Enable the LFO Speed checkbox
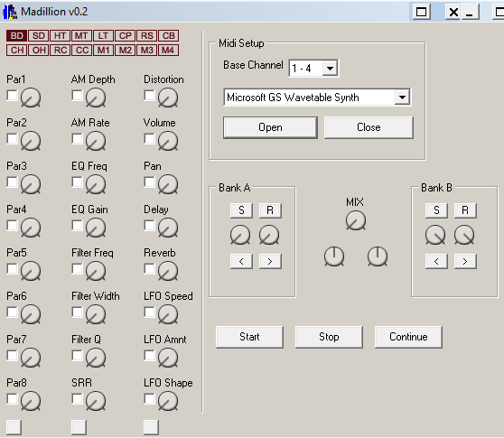The image size is (504, 438). point(149,312)
